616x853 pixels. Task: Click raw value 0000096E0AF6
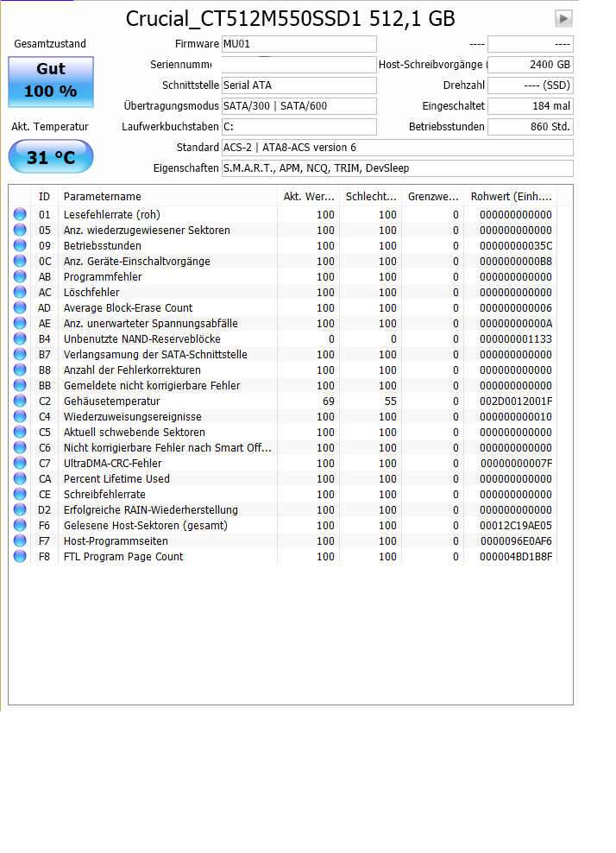pyautogui.click(x=516, y=540)
